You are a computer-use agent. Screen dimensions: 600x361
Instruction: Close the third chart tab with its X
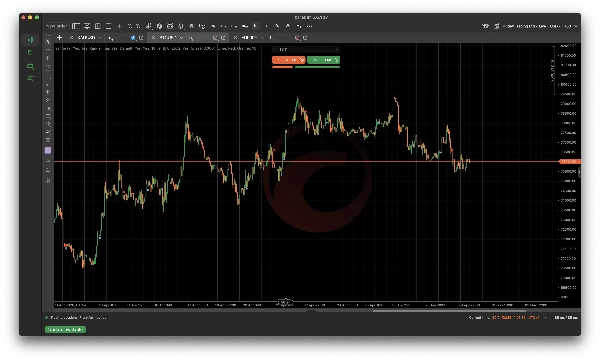tap(235, 38)
